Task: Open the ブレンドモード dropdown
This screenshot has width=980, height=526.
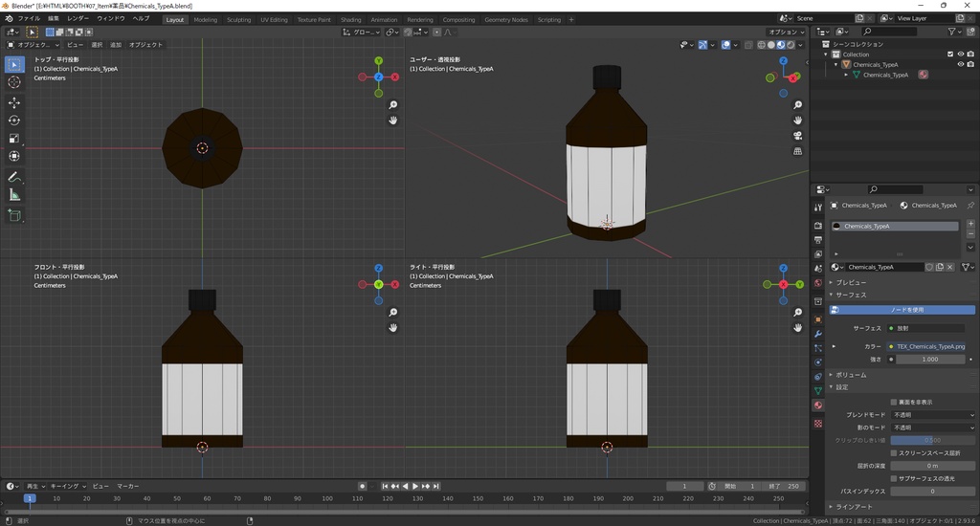Action: pos(932,415)
